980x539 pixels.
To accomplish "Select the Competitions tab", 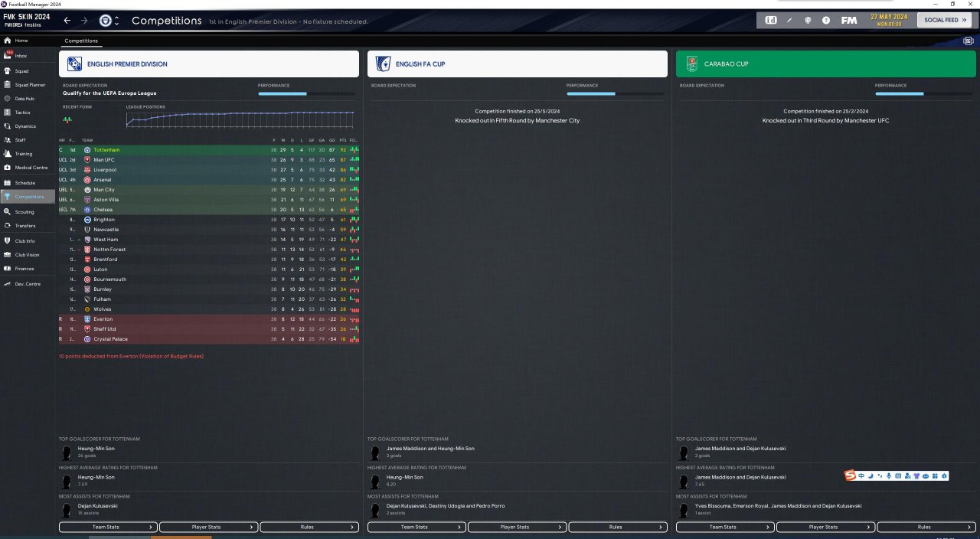I will (80, 41).
